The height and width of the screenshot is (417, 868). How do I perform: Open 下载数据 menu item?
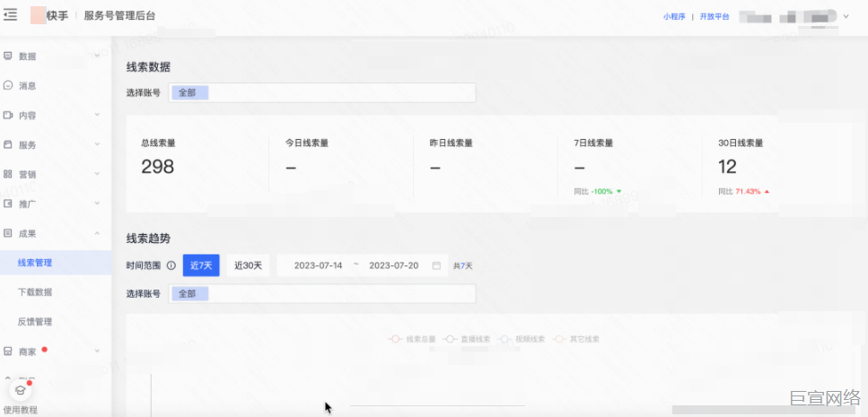click(x=35, y=292)
